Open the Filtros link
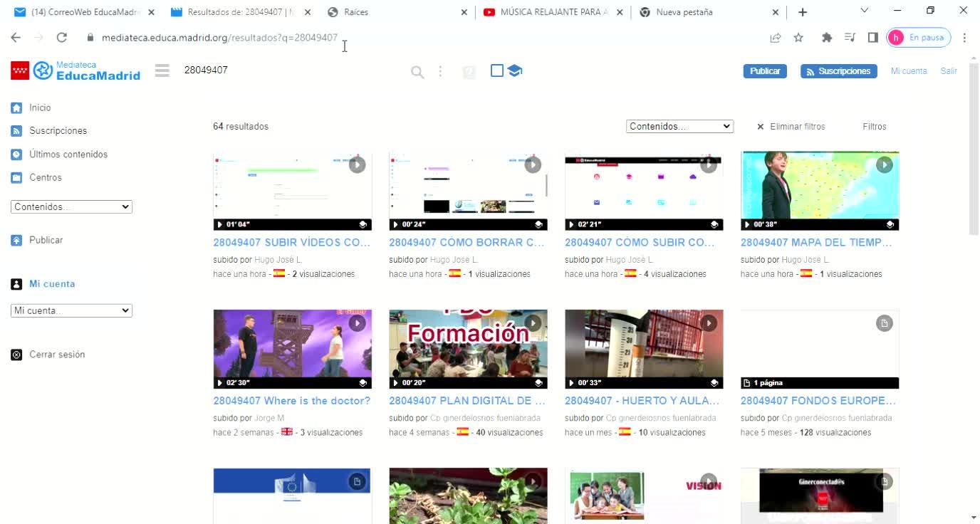980x524 pixels. pos(875,127)
